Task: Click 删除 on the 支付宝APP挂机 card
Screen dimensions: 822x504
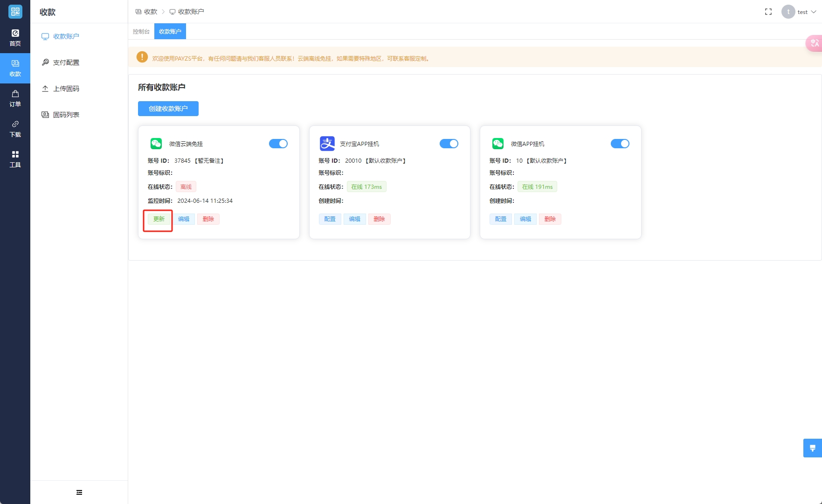Action: [379, 219]
